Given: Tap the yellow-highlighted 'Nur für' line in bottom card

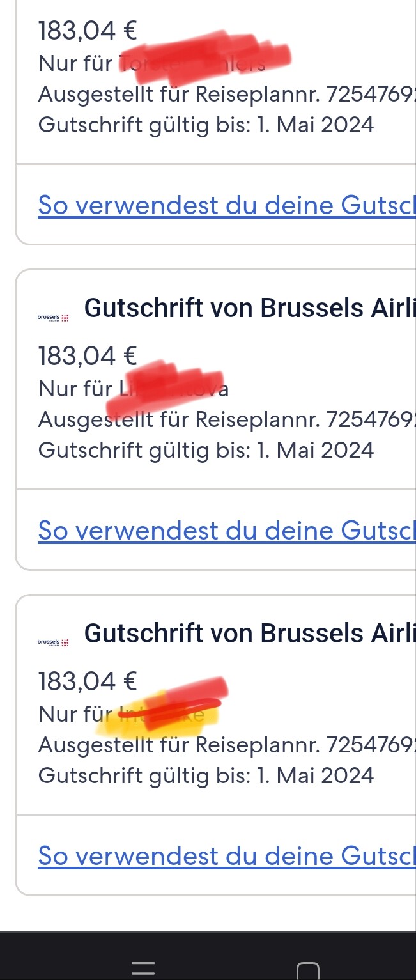Looking at the screenshot, I should (128, 713).
